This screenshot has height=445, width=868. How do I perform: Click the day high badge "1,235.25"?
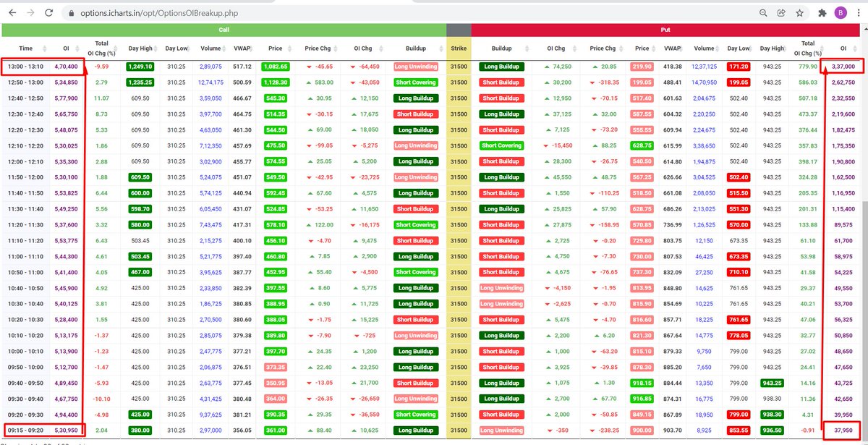(x=140, y=82)
